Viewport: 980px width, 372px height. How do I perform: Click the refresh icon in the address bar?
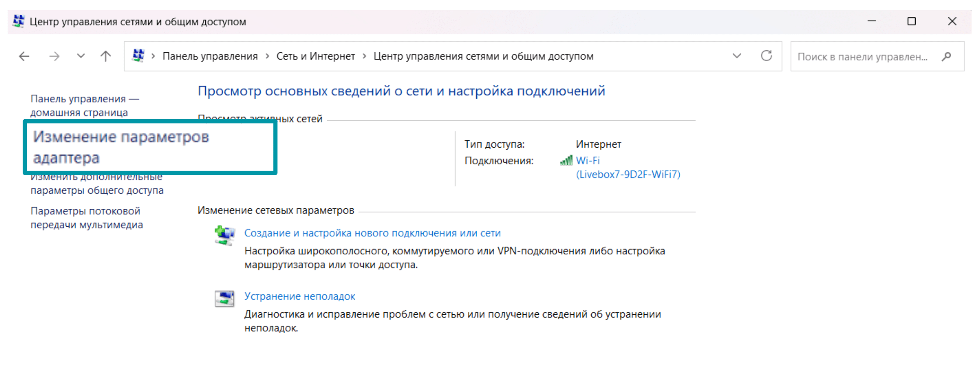tap(767, 56)
